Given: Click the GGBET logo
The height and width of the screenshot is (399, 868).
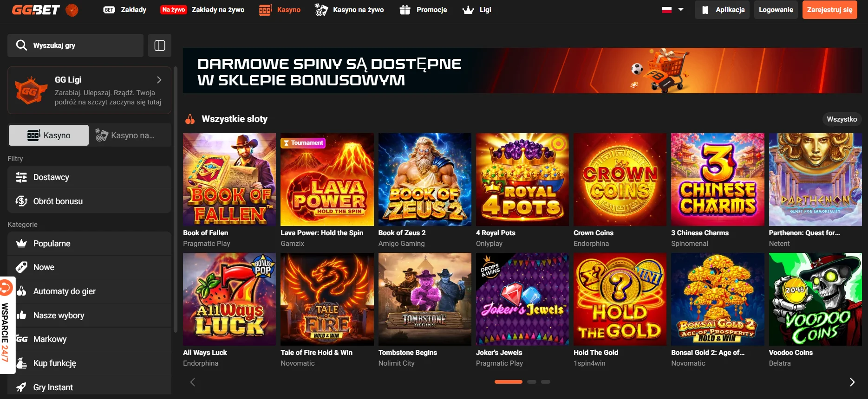Looking at the screenshot, I should [x=36, y=10].
